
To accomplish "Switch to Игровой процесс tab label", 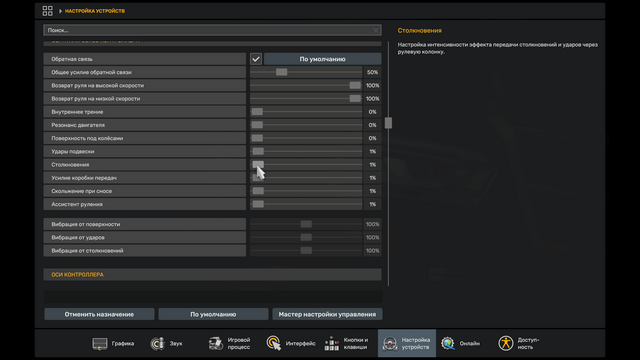I will coord(239,344).
